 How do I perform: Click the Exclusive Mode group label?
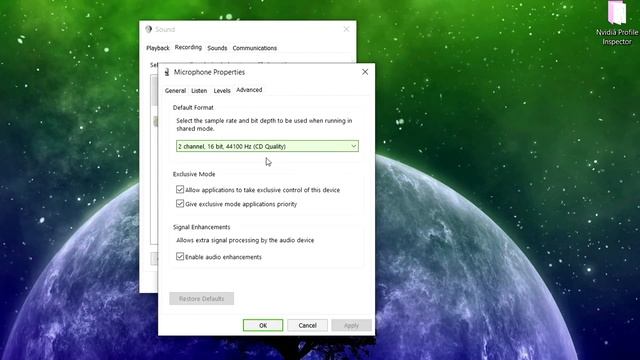tap(194, 174)
